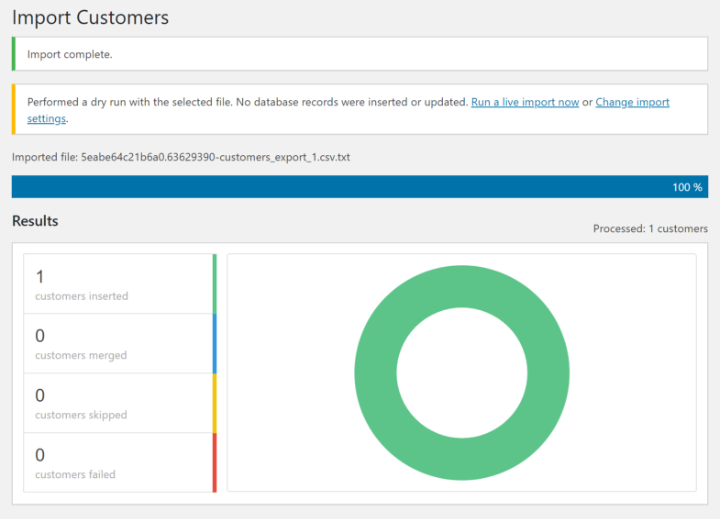Open the 'Change import settings' link

point(632,102)
